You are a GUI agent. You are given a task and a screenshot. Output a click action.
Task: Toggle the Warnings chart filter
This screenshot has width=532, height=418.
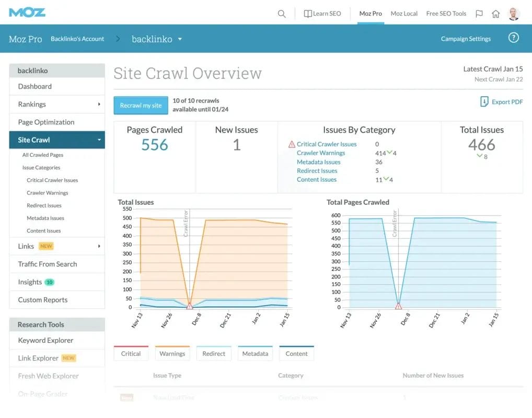(x=172, y=354)
